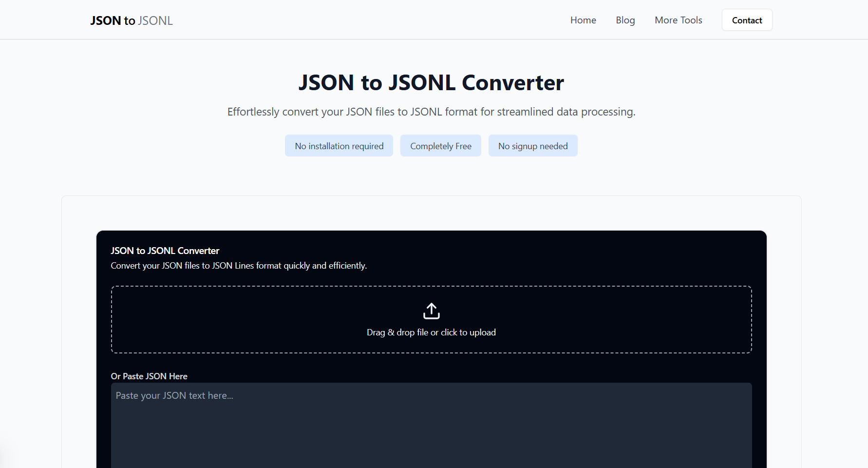The image size is (868, 468).
Task: Click the main JSON to JSONL Converter title
Action: point(431,82)
